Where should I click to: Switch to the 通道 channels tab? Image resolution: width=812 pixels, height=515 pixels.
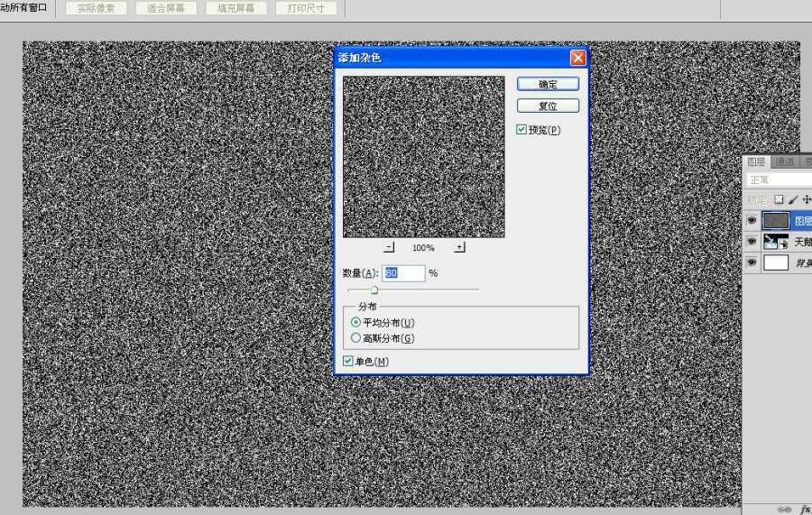pos(785,161)
